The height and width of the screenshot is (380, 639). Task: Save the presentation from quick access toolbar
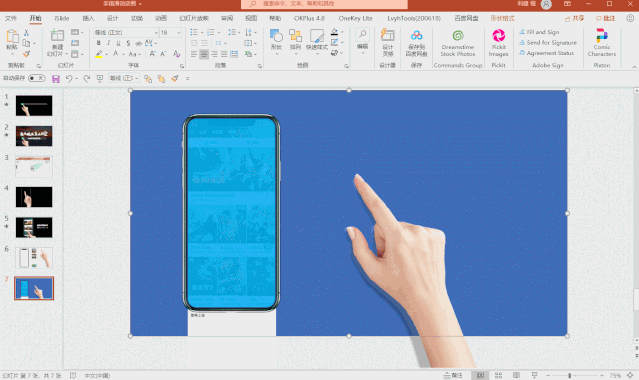[56, 79]
